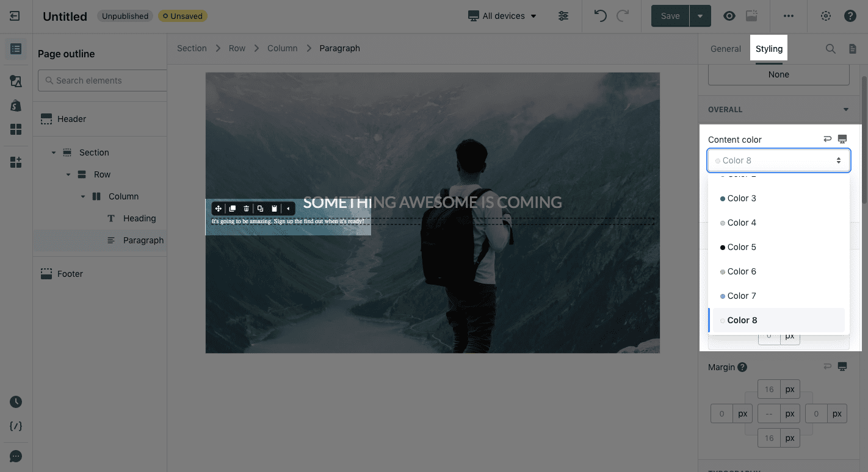Switch to the Styling tab
This screenshot has height=472, width=868.
769,49
